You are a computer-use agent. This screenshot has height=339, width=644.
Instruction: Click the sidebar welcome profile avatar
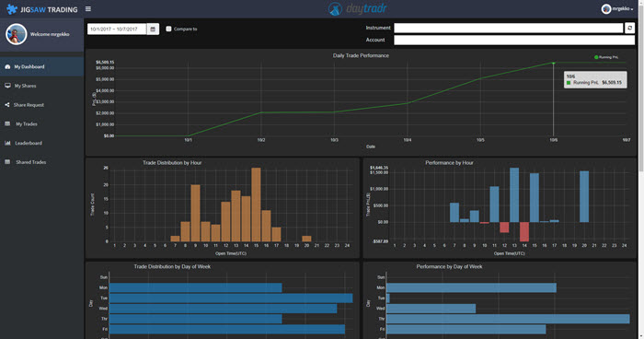[x=16, y=34]
